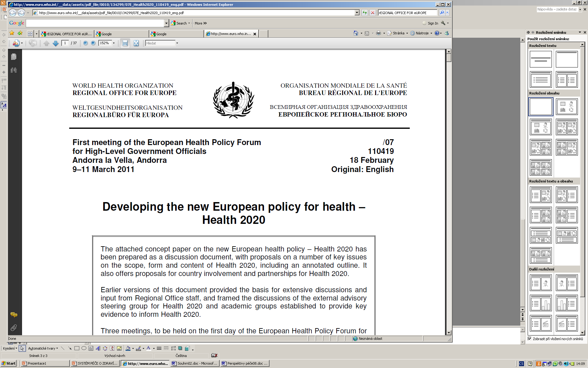Select the title slide layout thumbnail
Screen dimensions: 588x368
coord(541,59)
